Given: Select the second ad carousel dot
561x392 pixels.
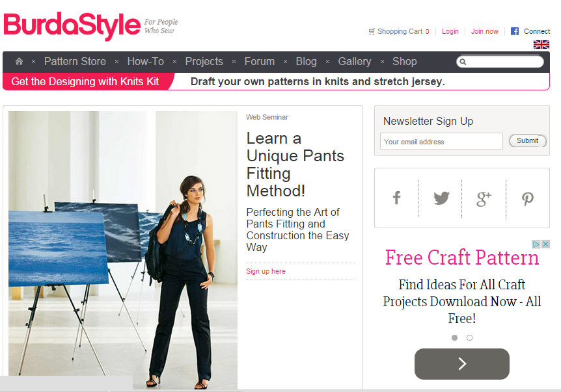Looking at the screenshot, I should (469, 337).
